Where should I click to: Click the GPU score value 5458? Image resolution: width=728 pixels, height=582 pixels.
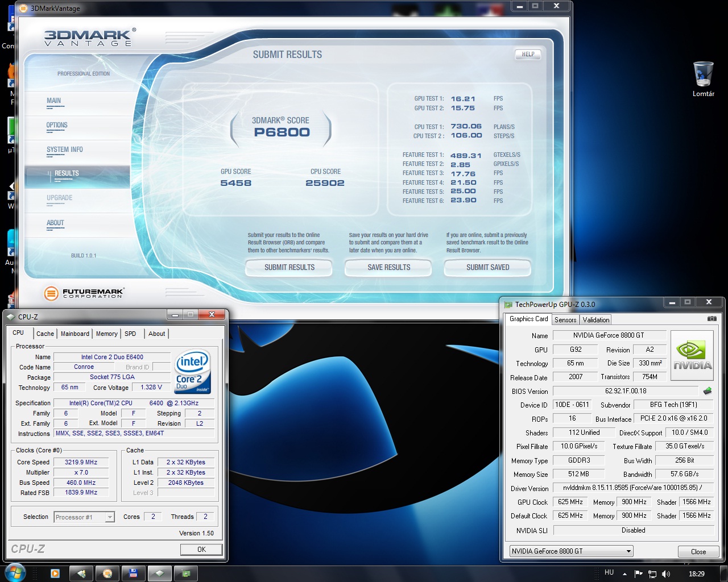pyautogui.click(x=236, y=183)
